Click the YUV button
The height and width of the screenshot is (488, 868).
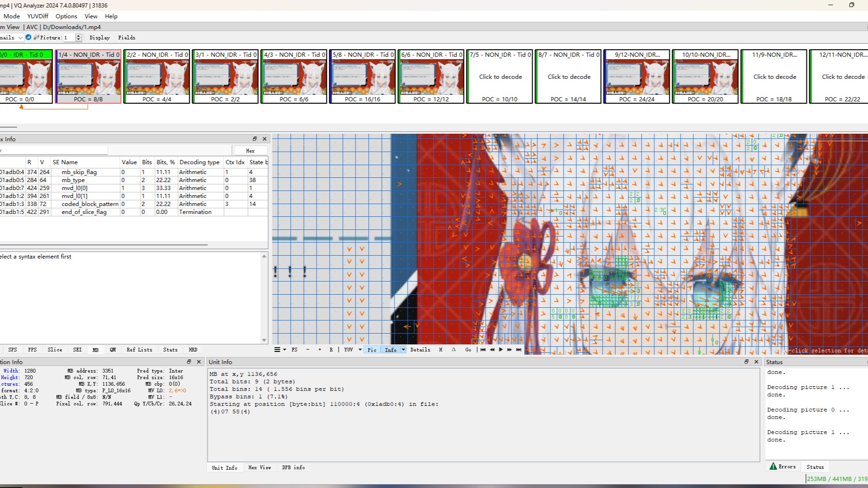pos(349,350)
